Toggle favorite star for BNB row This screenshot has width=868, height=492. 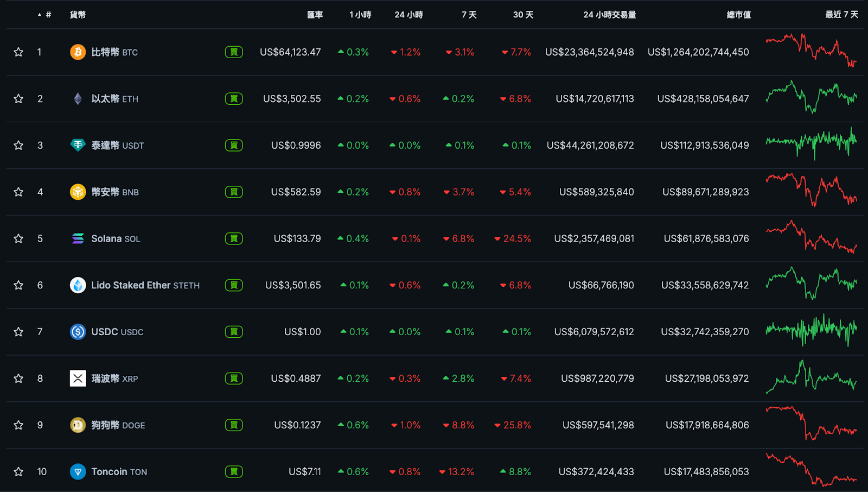tap(18, 192)
